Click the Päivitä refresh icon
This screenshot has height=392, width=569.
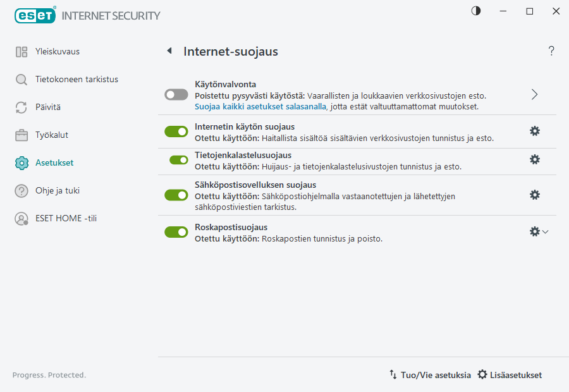[x=21, y=107]
